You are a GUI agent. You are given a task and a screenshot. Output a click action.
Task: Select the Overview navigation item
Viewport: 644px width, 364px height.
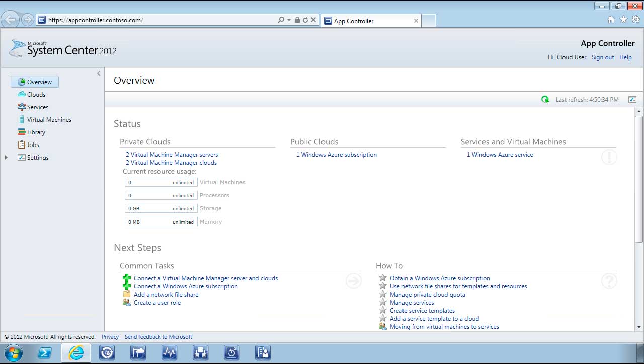coord(35,82)
